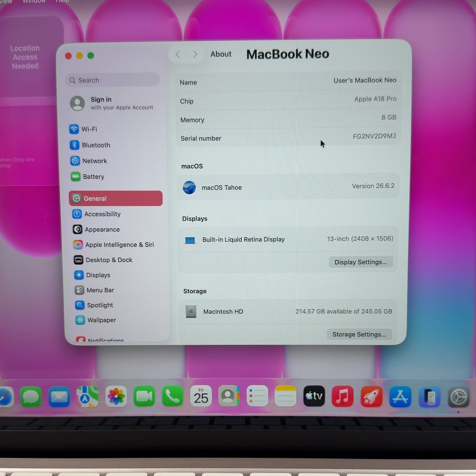Screen dimensions: 476x476
Task: Open FaceTime from the Dock
Action: coord(144,396)
